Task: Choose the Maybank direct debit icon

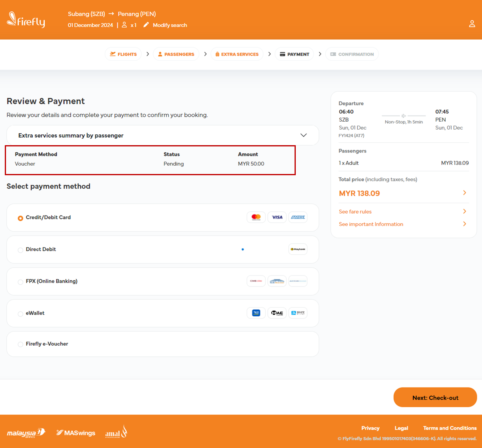Action: pyautogui.click(x=298, y=249)
